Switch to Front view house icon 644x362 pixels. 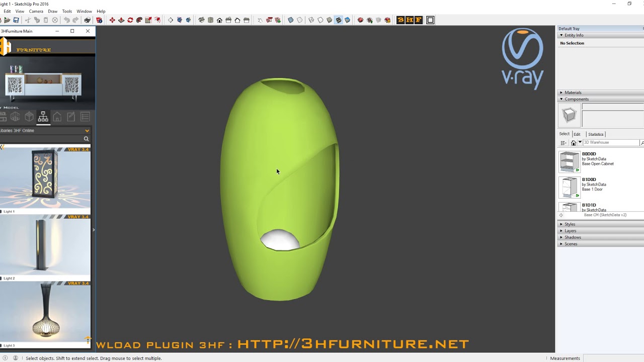pos(219,20)
